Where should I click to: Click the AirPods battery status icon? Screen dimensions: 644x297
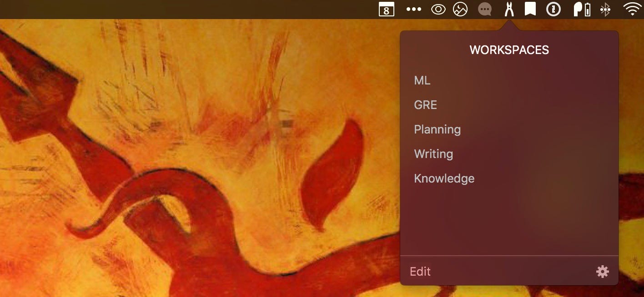click(x=582, y=9)
